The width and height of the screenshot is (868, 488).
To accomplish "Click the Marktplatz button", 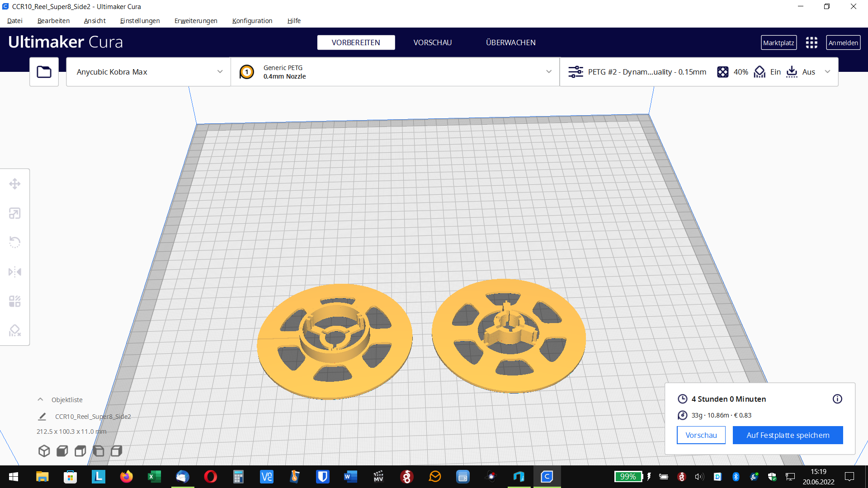I will click(x=778, y=42).
